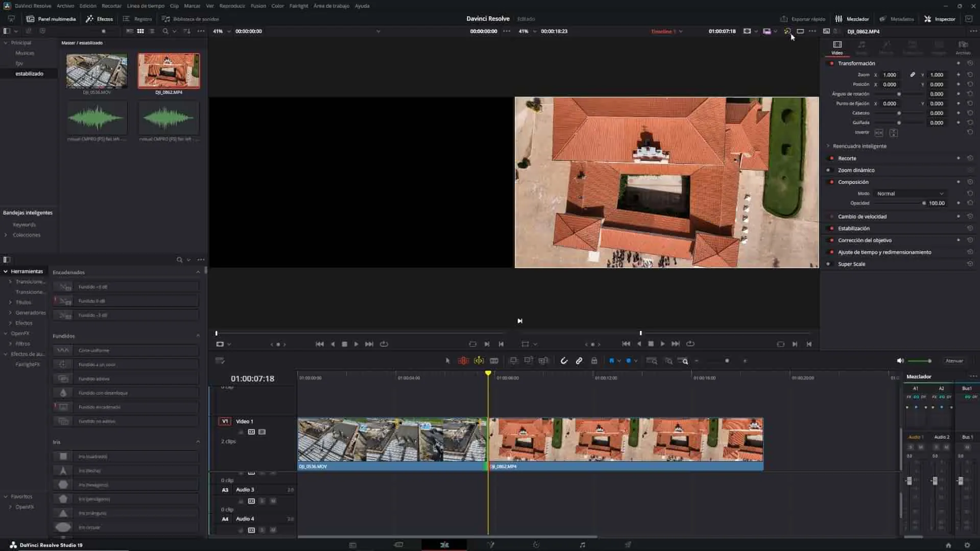Enable the Super Scale switch

pyautogui.click(x=831, y=264)
